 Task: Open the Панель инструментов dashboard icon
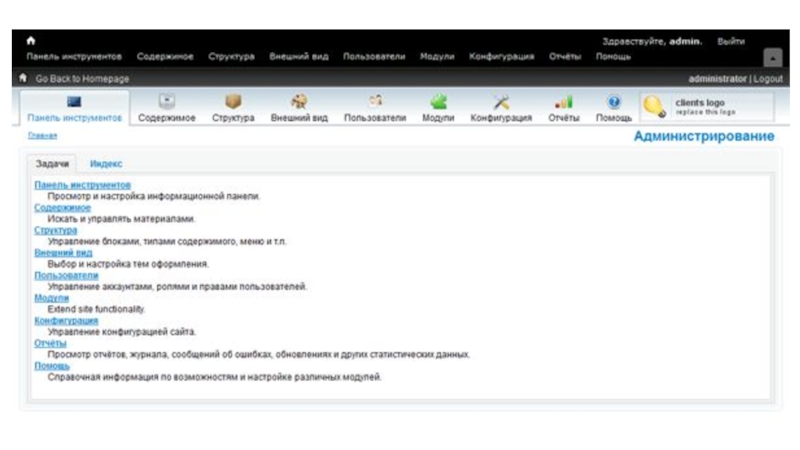[74, 102]
